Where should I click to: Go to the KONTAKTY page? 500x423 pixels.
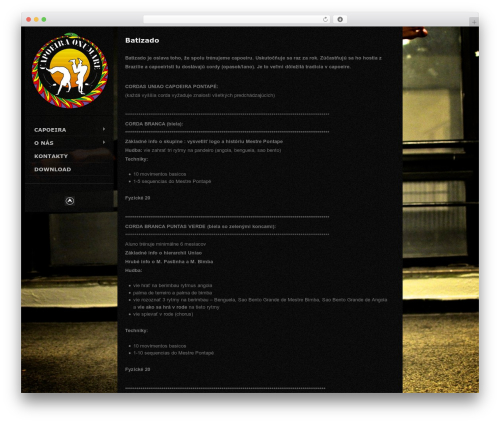(51, 156)
